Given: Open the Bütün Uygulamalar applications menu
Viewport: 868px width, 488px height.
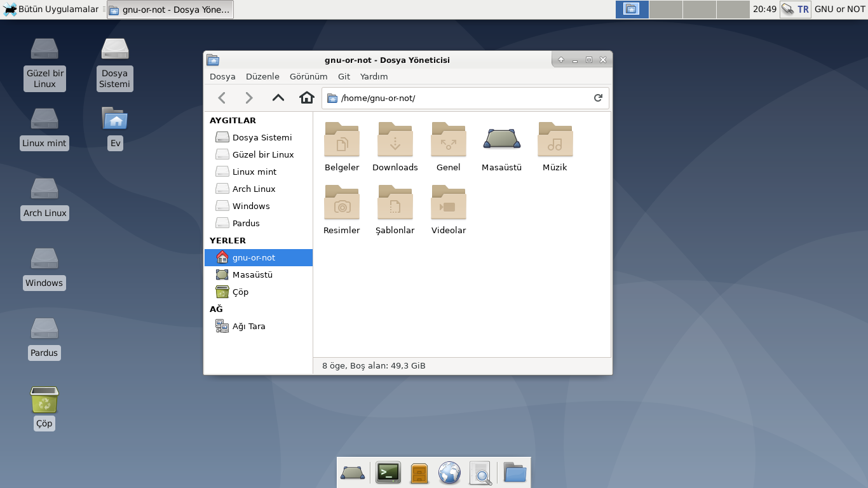Looking at the screenshot, I should (x=52, y=9).
